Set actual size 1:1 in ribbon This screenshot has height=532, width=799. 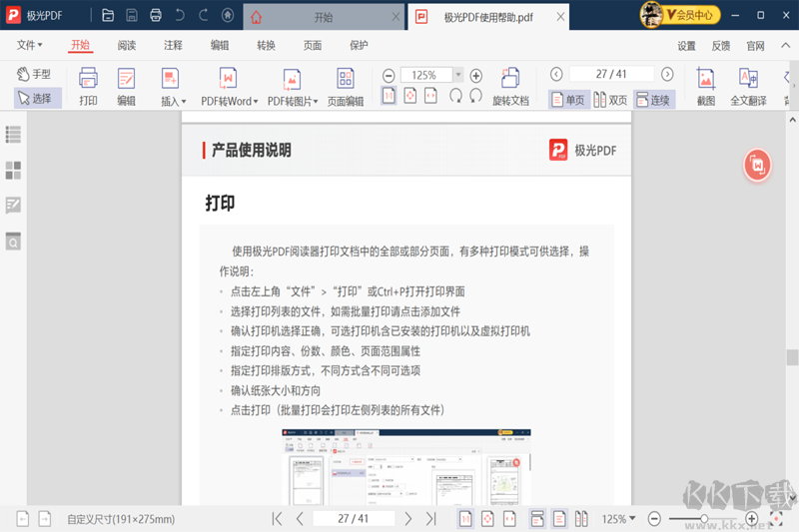pyautogui.click(x=389, y=95)
